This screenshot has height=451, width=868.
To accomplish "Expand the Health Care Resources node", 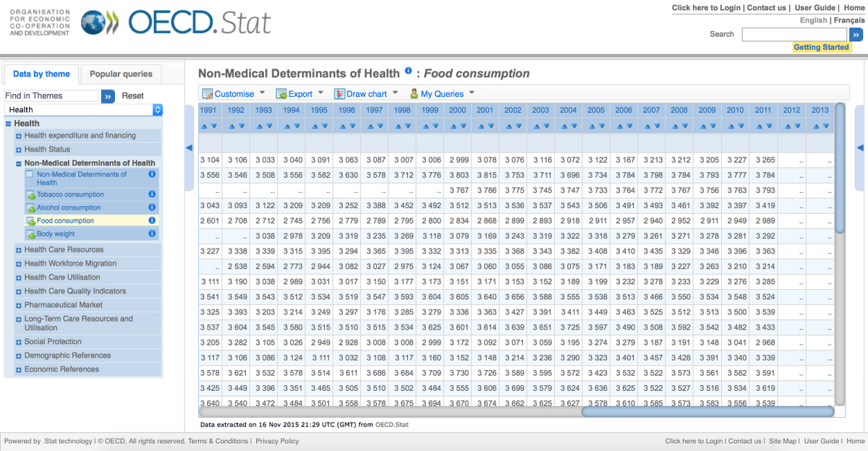I will [x=19, y=250].
